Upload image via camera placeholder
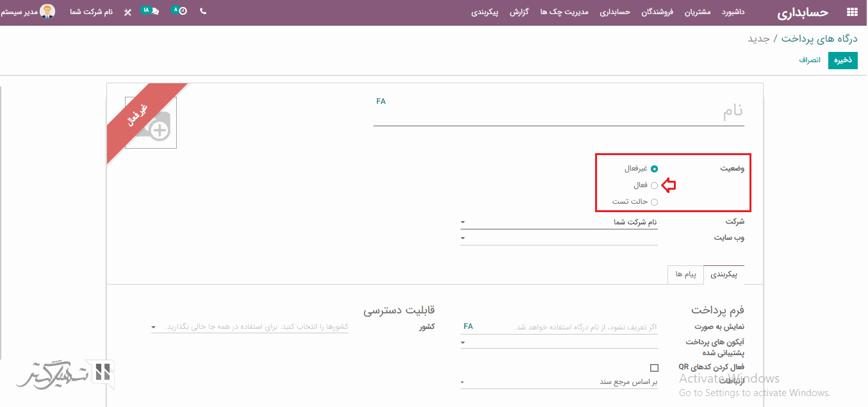The width and height of the screenshot is (868, 407). 151,123
